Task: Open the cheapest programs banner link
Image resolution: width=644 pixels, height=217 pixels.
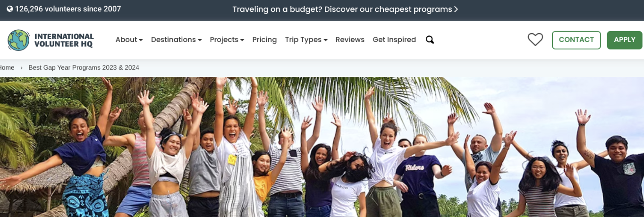Action: pyautogui.click(x=345, y=9)
